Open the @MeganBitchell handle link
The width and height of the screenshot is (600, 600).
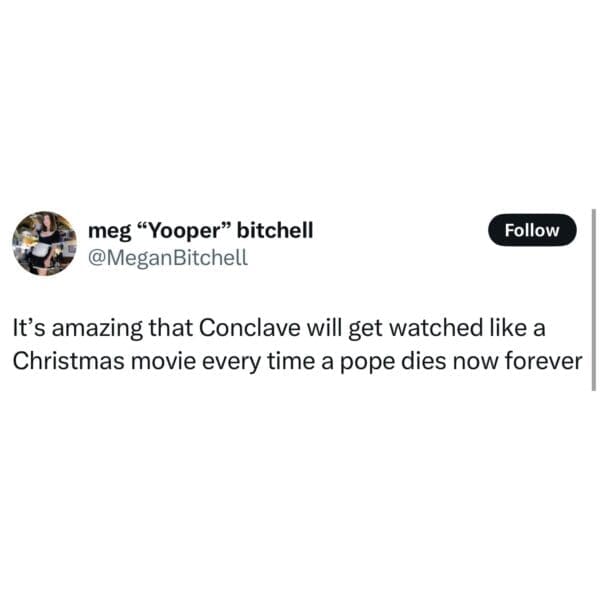click(x=168, y=257)
